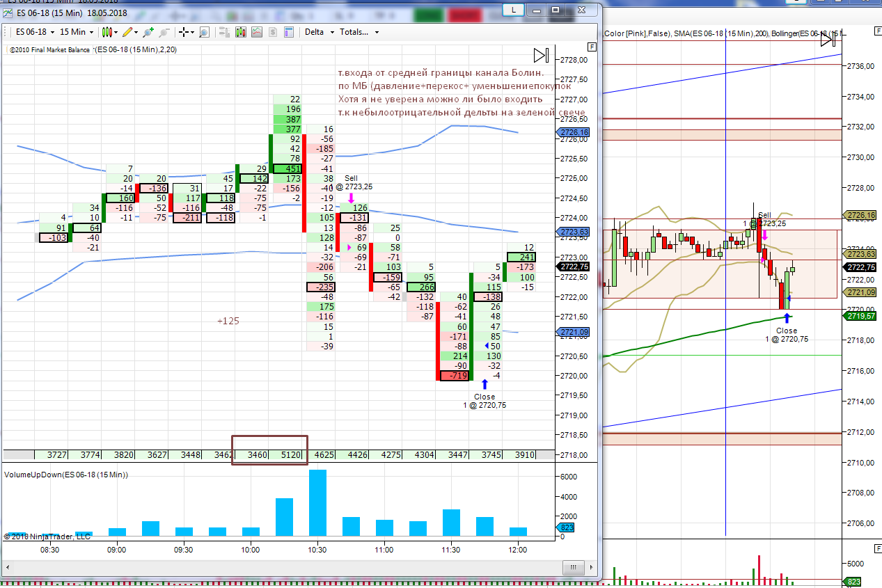Screen dimensions: 882x588
Task: Expand the crosshair cursor mode arrow
Action: coord(193,32)
